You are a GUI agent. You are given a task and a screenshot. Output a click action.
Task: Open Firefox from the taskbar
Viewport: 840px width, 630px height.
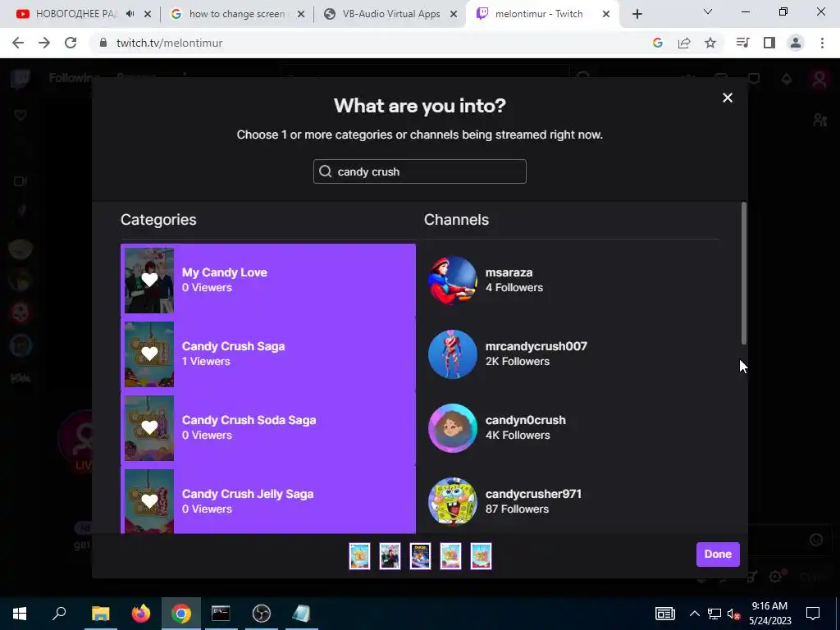(x=141, y=614)
